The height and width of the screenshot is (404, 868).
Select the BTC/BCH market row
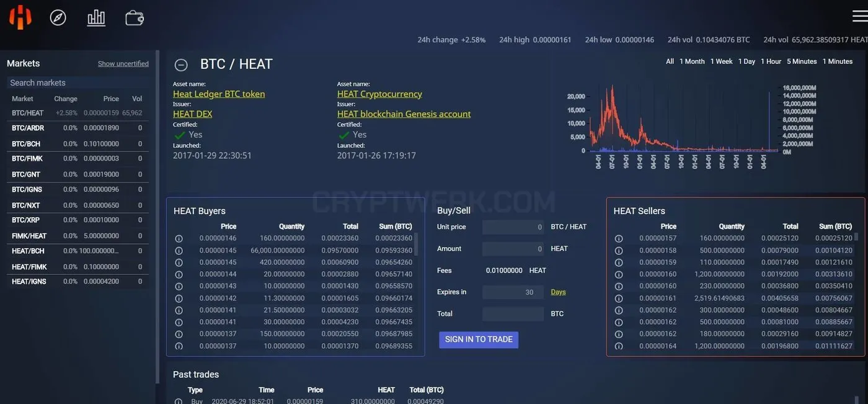[x=77, y=144]
